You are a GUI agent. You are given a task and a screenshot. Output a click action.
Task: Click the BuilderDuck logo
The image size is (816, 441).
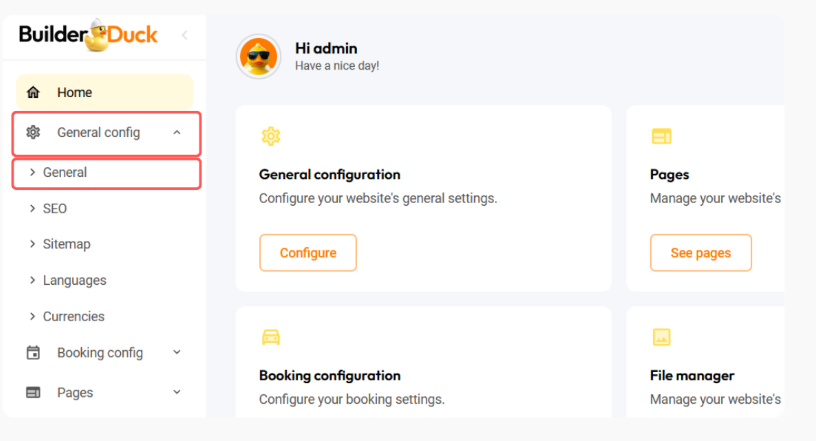[88, 36]
